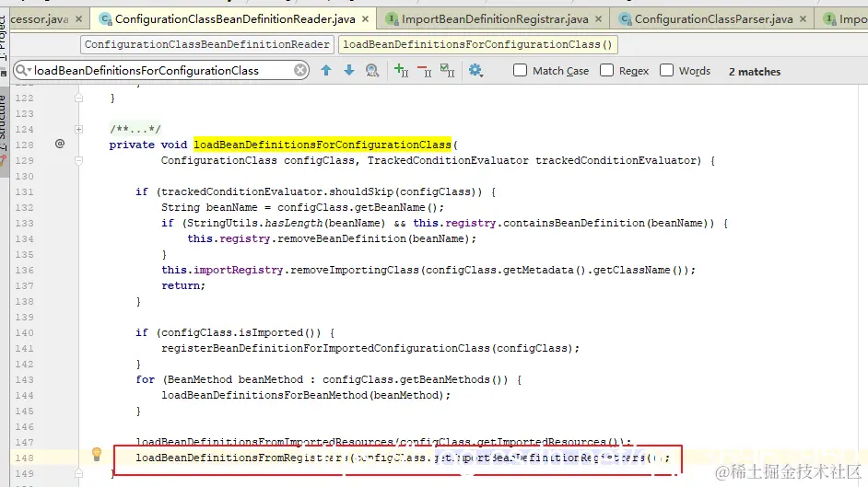Enable the Match Case checkbox

coord(520,70)
